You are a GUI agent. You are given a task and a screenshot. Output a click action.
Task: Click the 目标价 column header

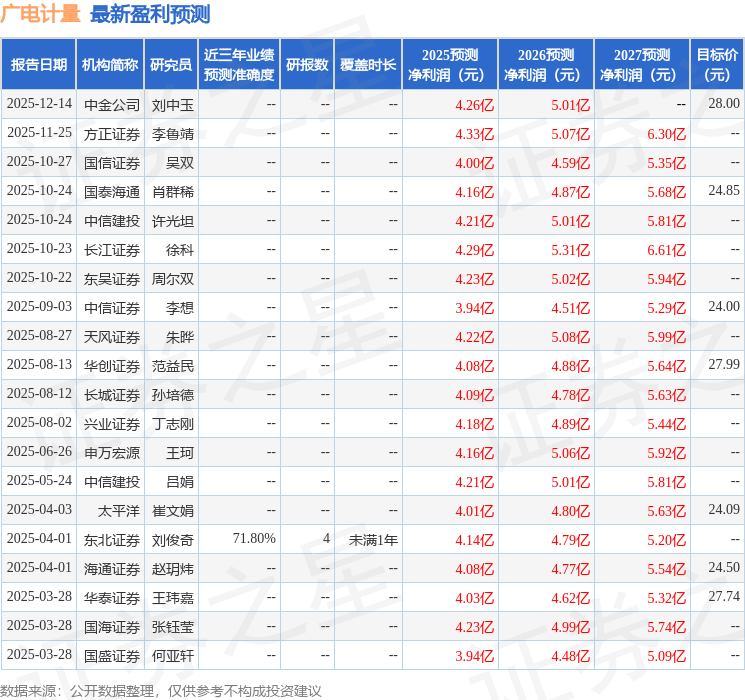click(x=717, y=64)
